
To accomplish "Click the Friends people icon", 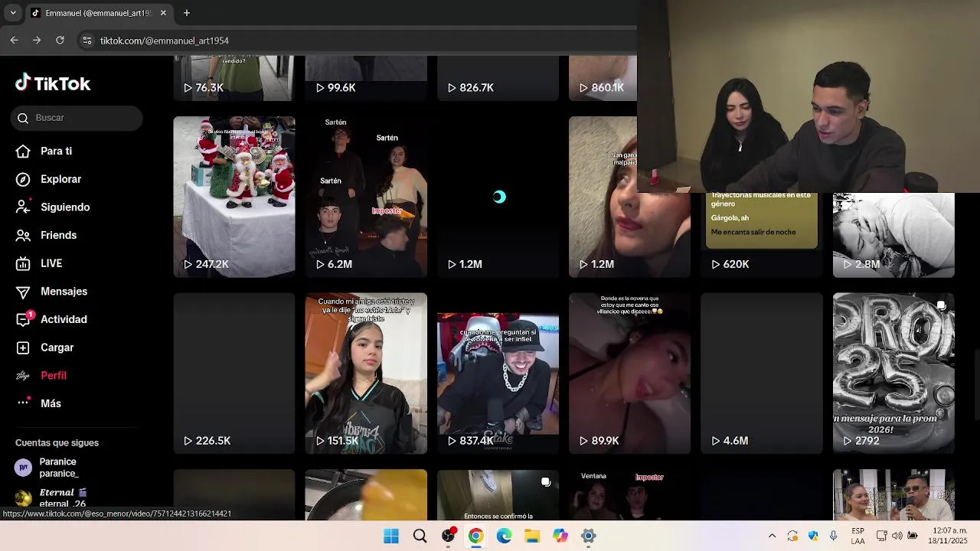I will [x=24, y=235].
